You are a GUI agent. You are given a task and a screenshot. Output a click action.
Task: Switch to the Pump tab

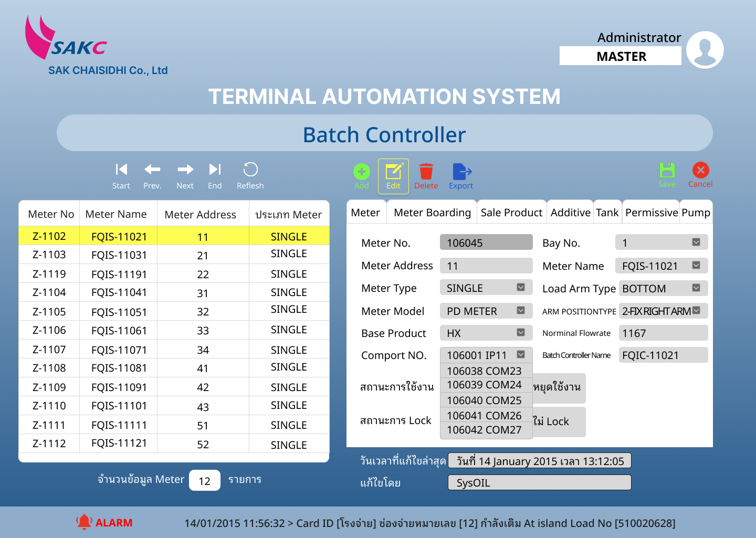click(696, 213)
